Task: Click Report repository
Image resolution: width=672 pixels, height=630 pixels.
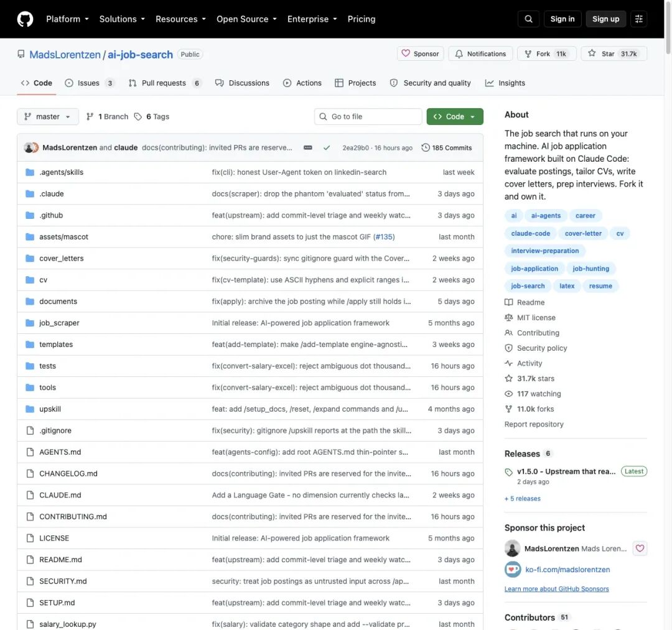Action: (534, 424)
